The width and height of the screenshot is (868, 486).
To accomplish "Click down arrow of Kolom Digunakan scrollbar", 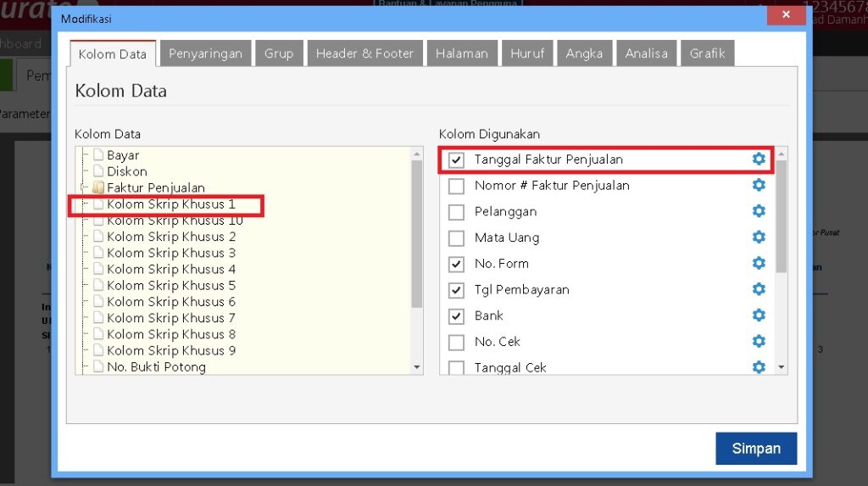I will point(781,367).
